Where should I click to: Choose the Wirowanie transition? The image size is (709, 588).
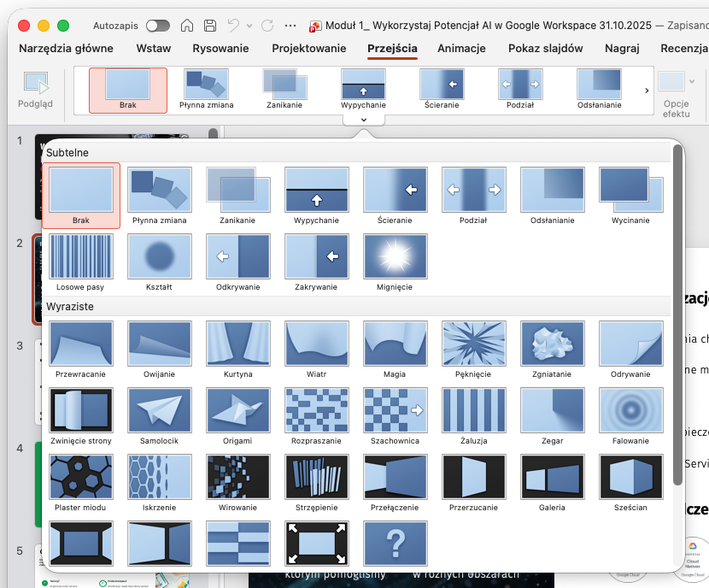pyautogui.click(x=237, y=483)
